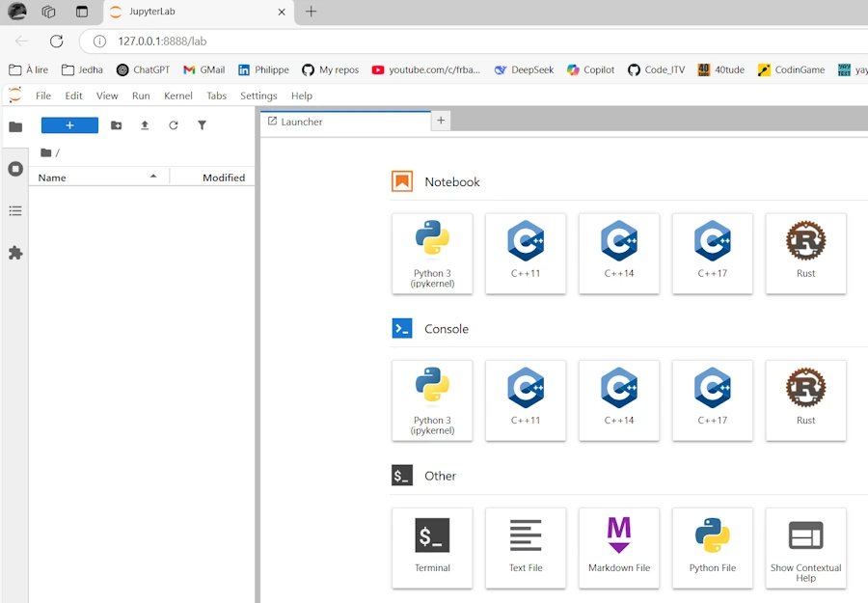Image resolution: width=868 pixels, height=603 pixels.
Task: Open the Tabs menu
Action: [216, 96]
